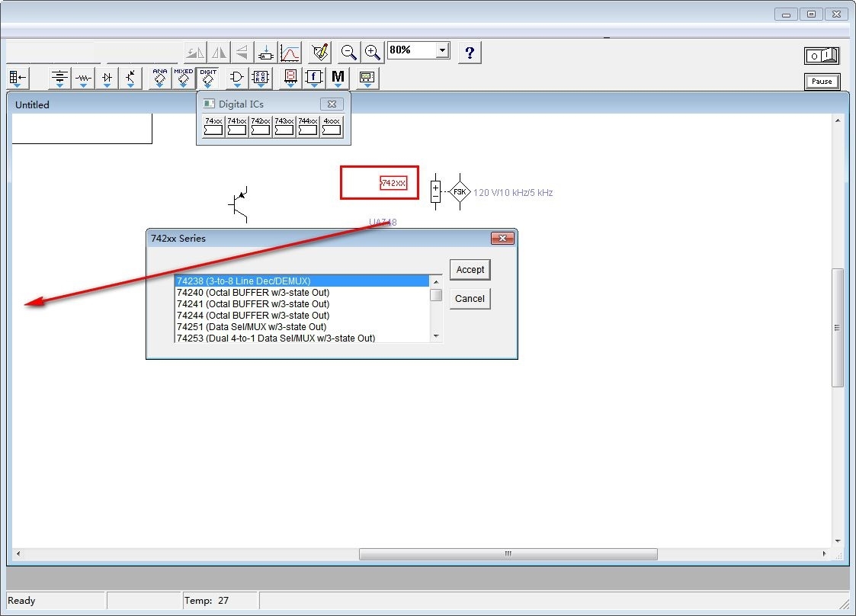Select 74240 (Octal BUFFER w/3-state Out)
This screenshot has width=856, height=616.
[302, 292]
